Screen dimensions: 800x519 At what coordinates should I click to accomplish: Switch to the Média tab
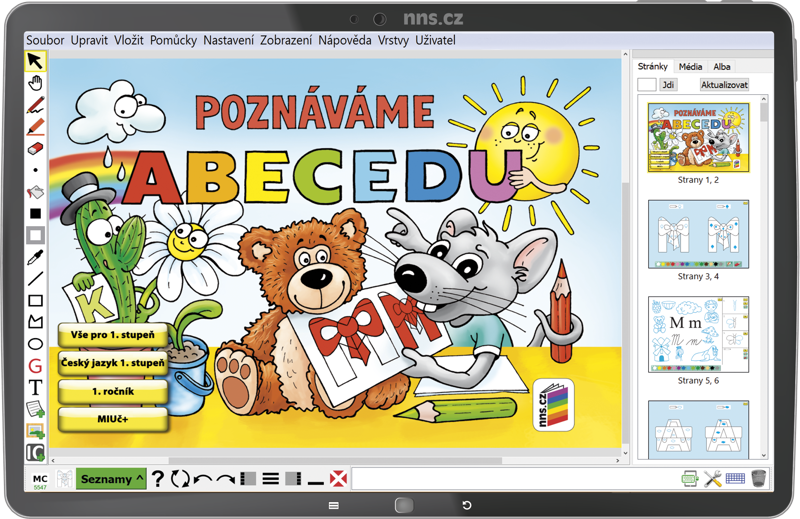690,67
